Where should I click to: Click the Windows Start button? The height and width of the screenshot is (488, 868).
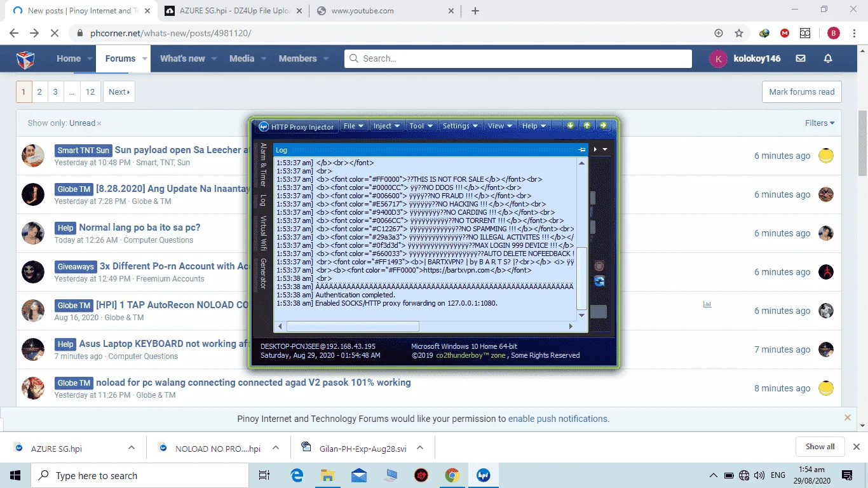pos(15,475)
